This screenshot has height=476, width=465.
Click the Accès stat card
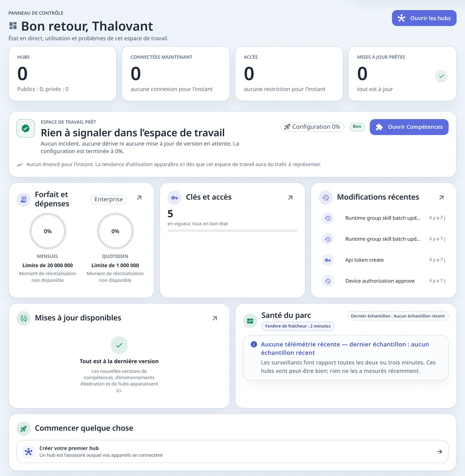289,73
